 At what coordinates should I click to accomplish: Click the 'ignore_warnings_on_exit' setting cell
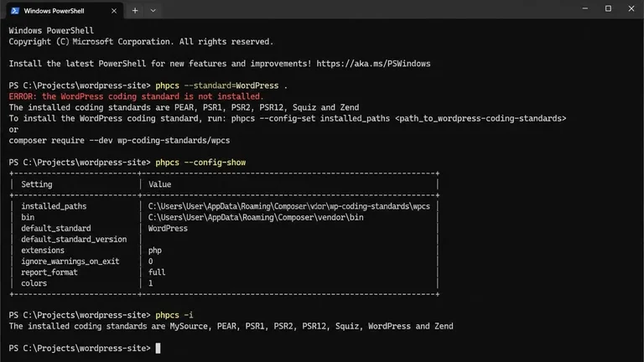[70, 261]
